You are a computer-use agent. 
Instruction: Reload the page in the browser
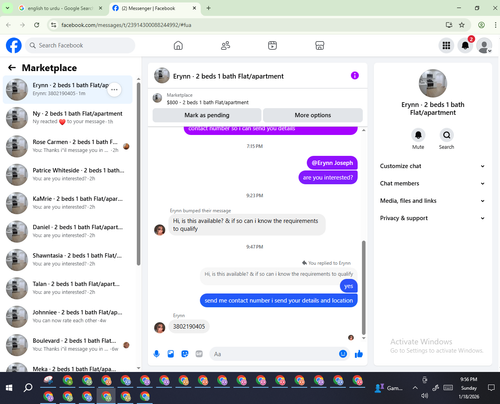pos(37,25)
